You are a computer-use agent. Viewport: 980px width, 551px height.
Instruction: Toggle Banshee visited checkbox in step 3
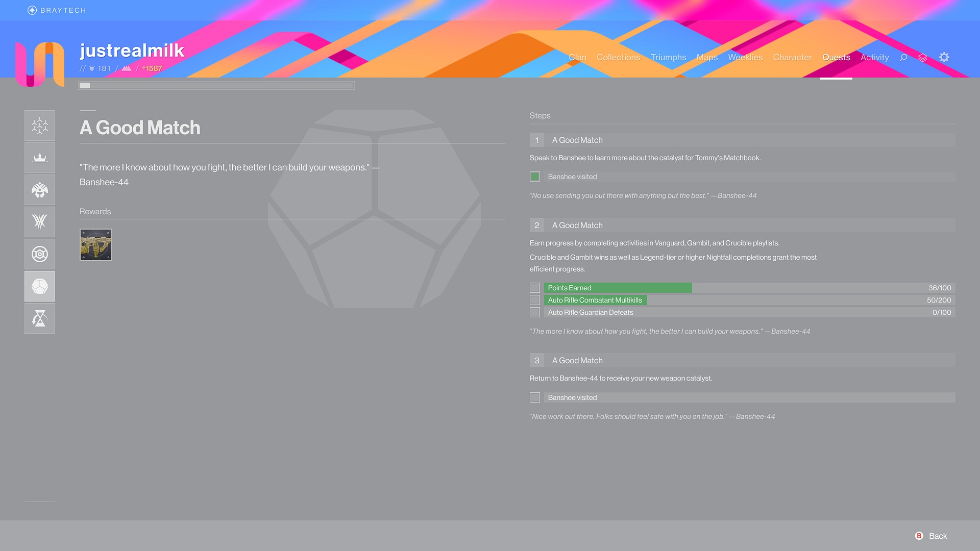tap(535, 397)
